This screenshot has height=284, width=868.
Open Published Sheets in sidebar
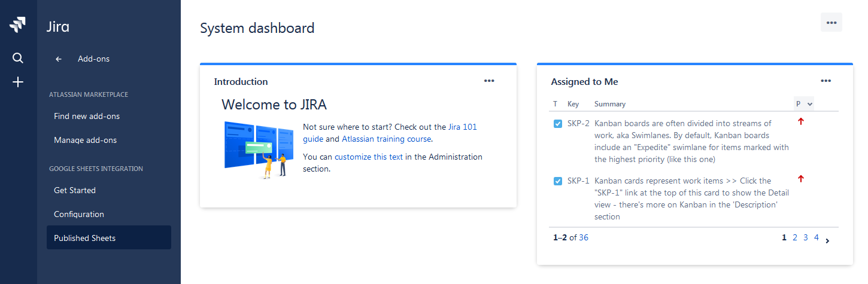(x=84, y=238)
